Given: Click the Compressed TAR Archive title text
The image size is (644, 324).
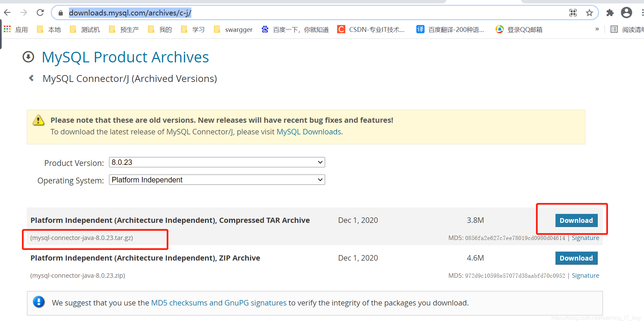Looking at the screenshot, I should pos(170,220).
